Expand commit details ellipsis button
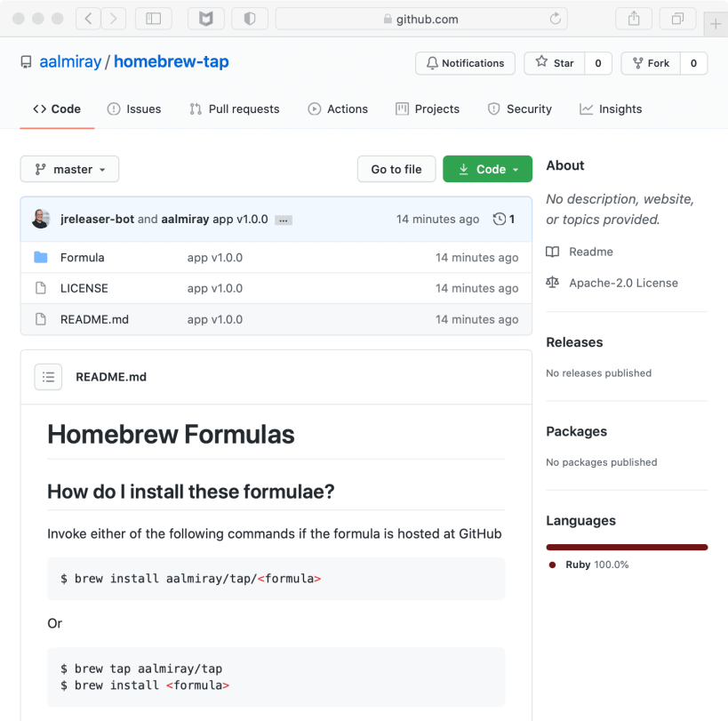Screen dimensions: 728x721 click(x=284, y=220)
